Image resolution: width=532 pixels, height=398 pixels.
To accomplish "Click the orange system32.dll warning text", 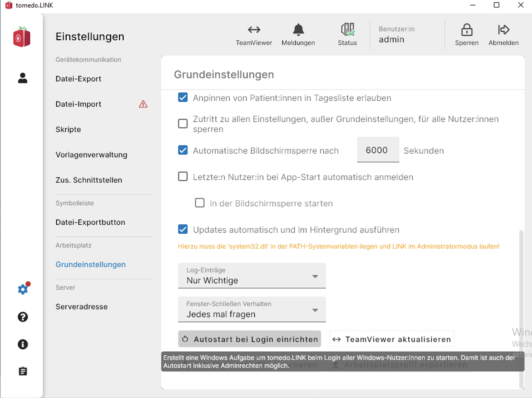I will point(339,246).
